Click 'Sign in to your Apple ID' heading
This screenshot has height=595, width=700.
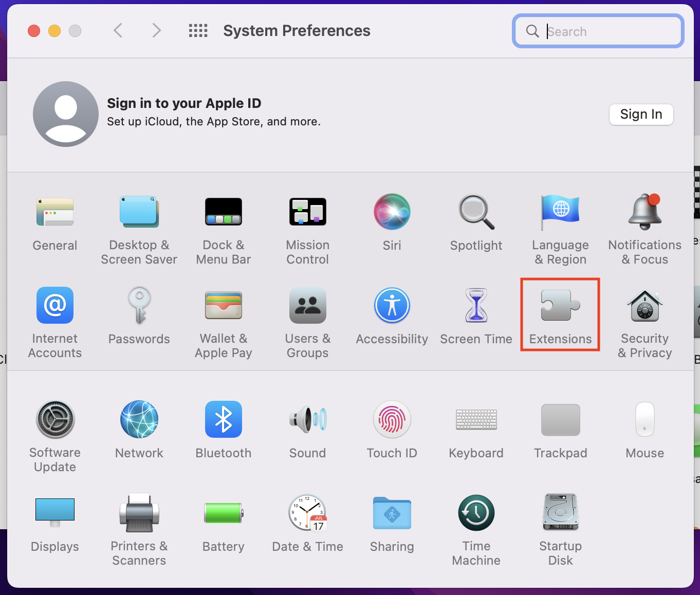(184, 103)
